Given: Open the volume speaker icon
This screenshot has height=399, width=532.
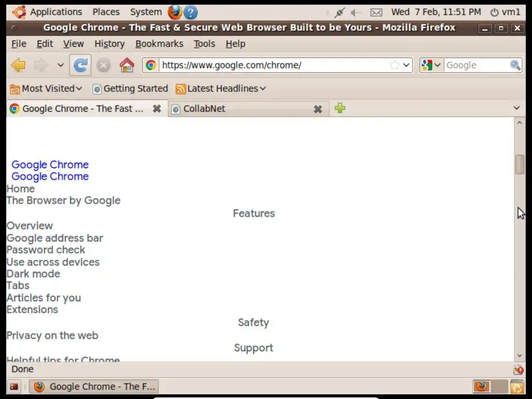Looking at the screenshot, I should pyautogui.click(x=355, y=12).
